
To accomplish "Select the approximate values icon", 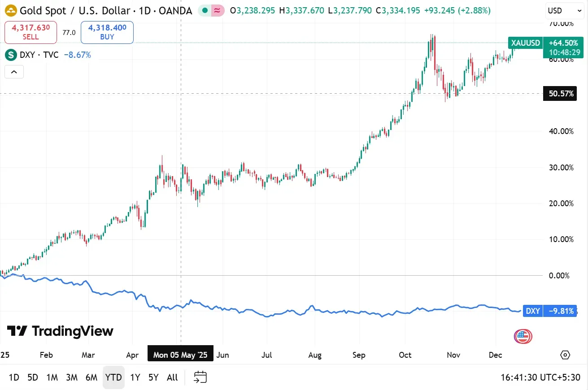I will point(218,9).
